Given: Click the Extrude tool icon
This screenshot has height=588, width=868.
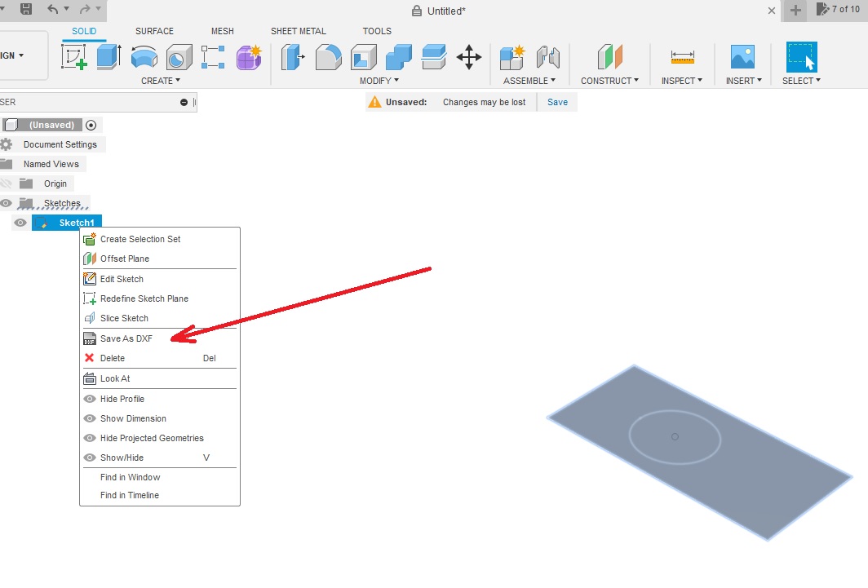Looking at the screenshot, I should click(x=108, y=57).
